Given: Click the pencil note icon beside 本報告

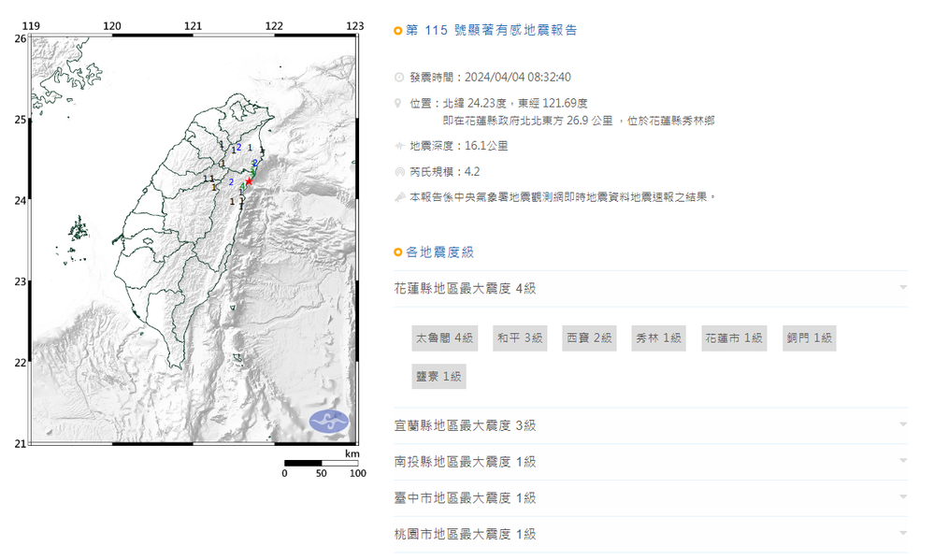Looking at the screenshot, I should click(399, 197).
